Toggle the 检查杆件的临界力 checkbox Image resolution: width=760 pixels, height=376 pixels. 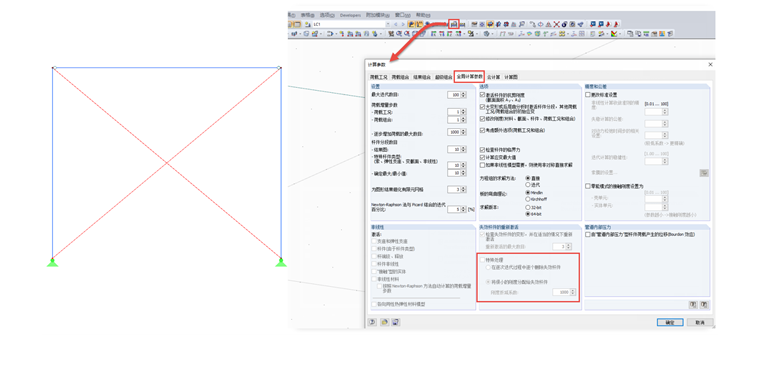tap(482, 150)
